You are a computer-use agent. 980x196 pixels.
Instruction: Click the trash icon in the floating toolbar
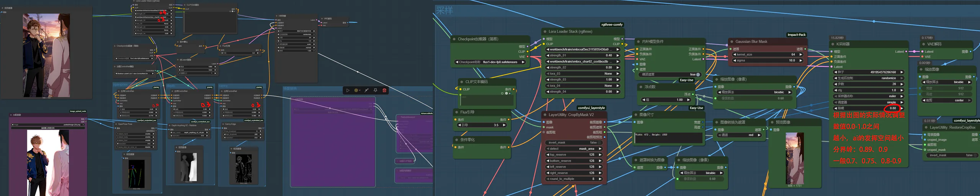384,91
